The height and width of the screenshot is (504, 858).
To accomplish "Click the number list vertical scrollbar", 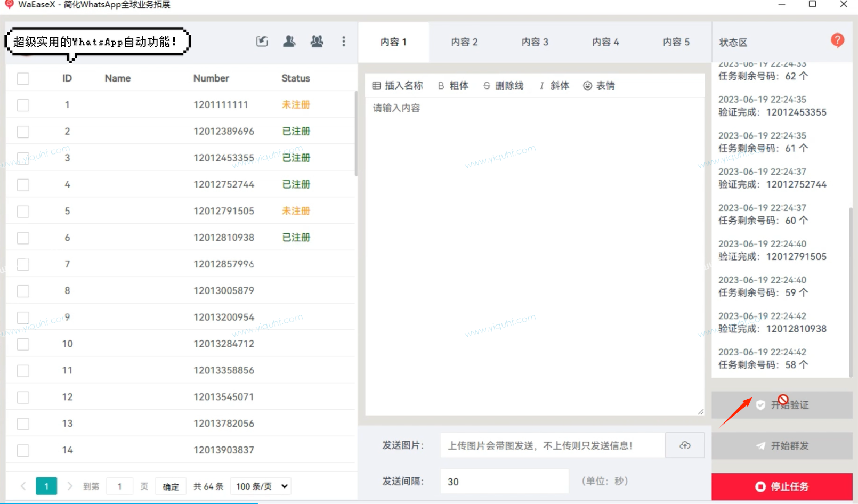I will coord(355,133).
